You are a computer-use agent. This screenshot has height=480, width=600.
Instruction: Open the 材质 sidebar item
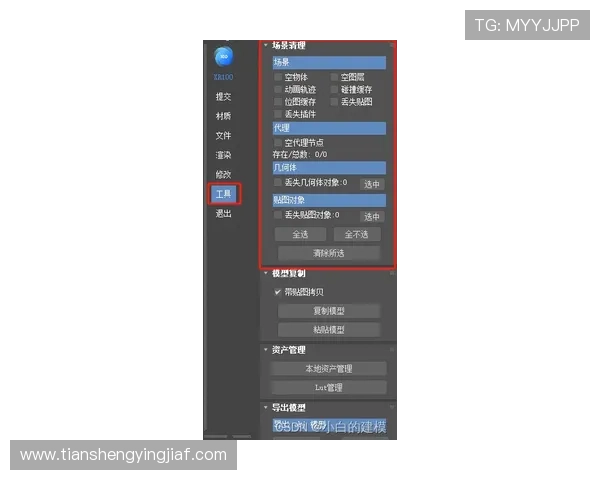(x=223, y=116)
